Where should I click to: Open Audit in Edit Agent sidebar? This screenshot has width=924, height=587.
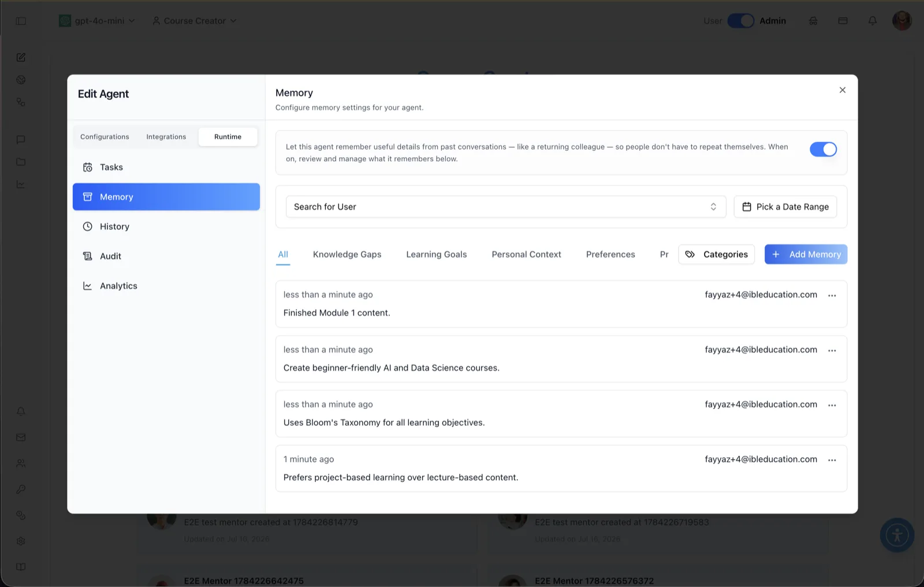click(166, 256)
